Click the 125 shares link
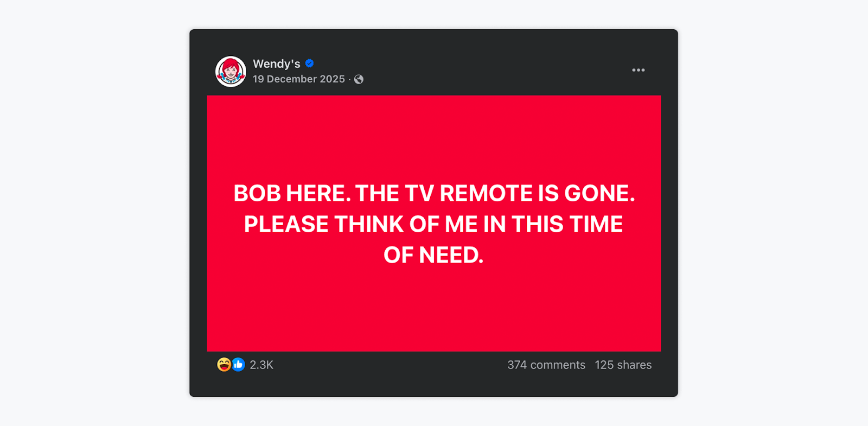This screenshot has width=868, height=426. 623,365
